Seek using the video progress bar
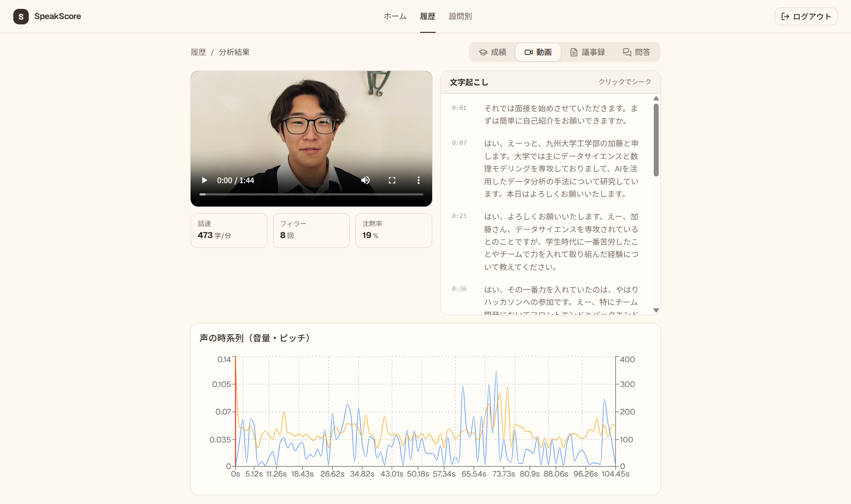Screen dimensions: 851x504 point(311,194)
